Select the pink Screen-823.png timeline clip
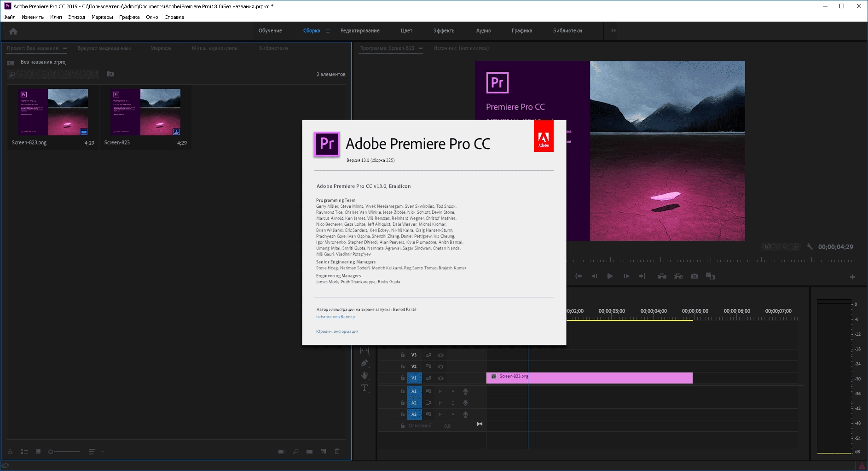Screen dimensions: 868x471 click(589, 378)
